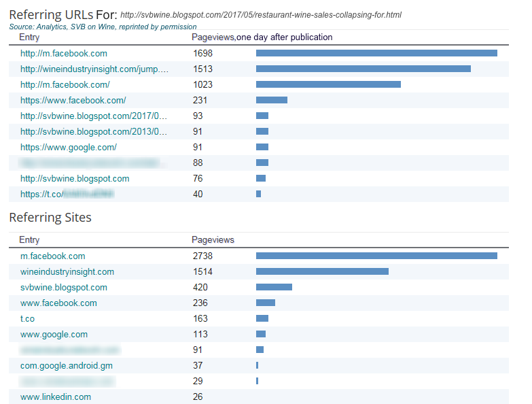The width and height of the screenshot is (532, 404).
Task: Click the bar for the 1698 pageviews row
Action: point(376,53)
